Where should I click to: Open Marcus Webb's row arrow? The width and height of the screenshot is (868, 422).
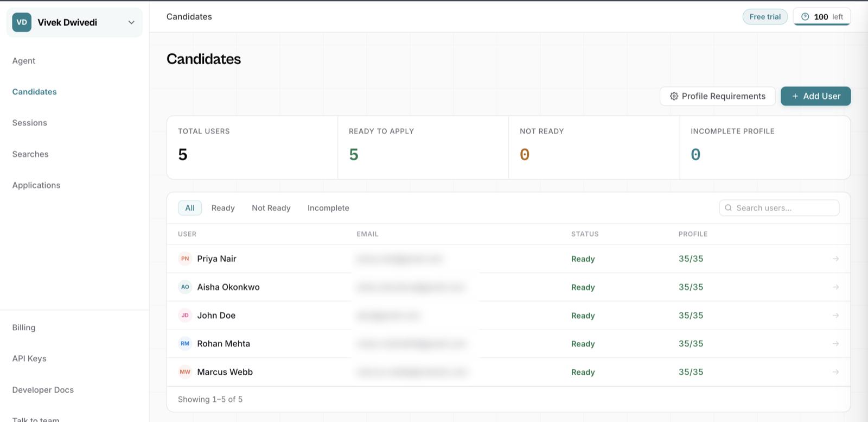(x=835, y=372)
